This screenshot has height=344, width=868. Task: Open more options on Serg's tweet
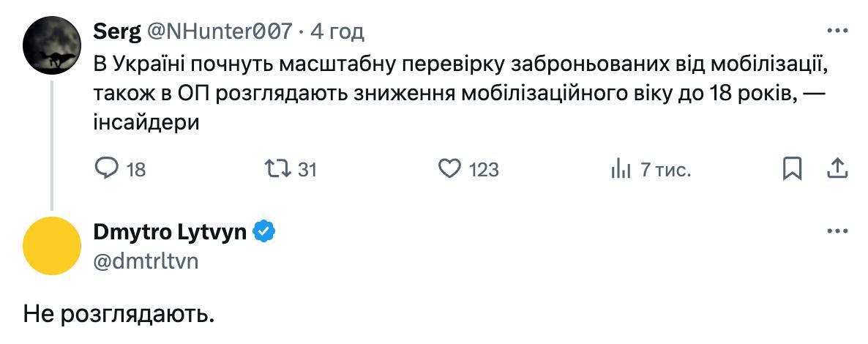(837, 31)
